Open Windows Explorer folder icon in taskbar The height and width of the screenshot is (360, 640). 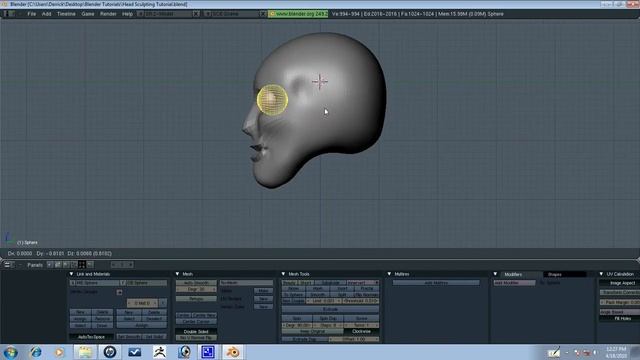[85, 352]
